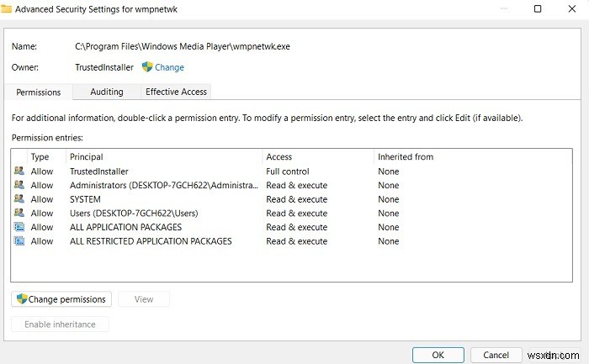Click the Change permissions button

(61, 299)
